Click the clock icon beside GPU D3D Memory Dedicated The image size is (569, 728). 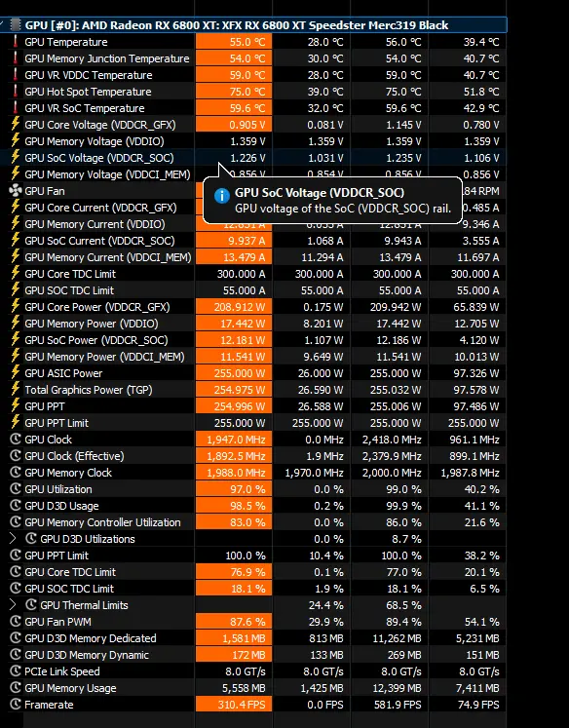(16, 638)
